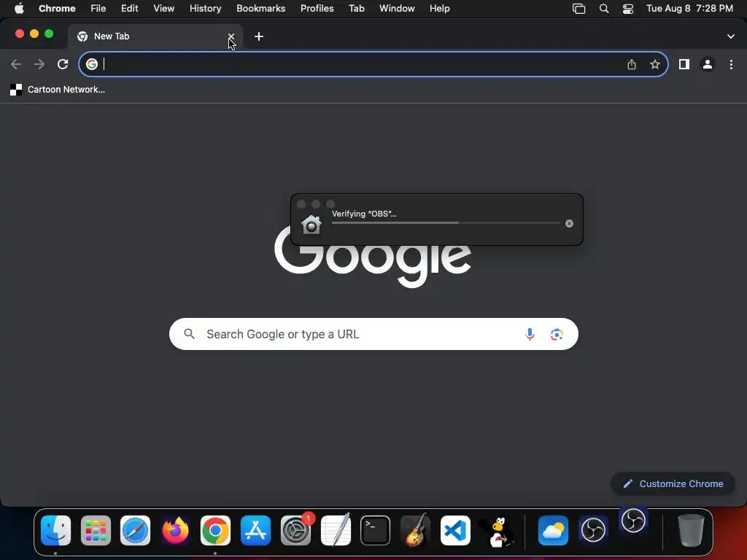
Task: Open the Window menu
Action: pos(397,9)
